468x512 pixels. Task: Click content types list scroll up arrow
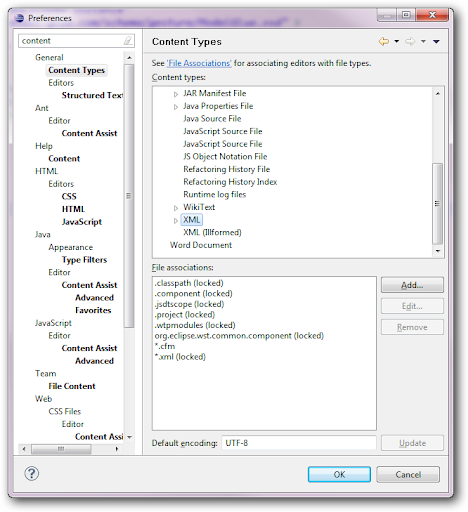[438, 94]
